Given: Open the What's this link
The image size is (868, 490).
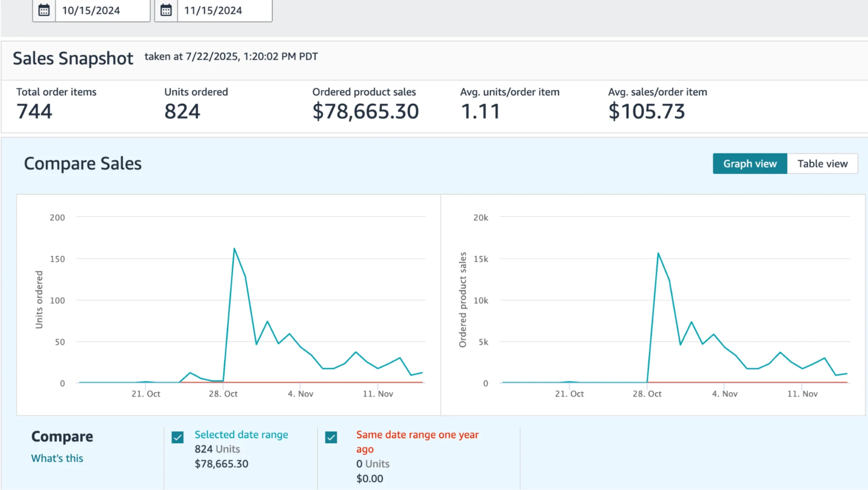Looking at the screenshot, I should [x=57, y=458].
